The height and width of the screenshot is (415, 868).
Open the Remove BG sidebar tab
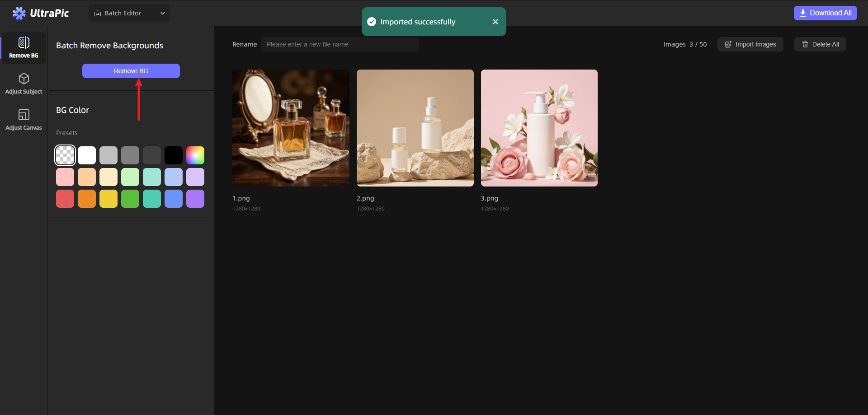click(x=24, y=48)
